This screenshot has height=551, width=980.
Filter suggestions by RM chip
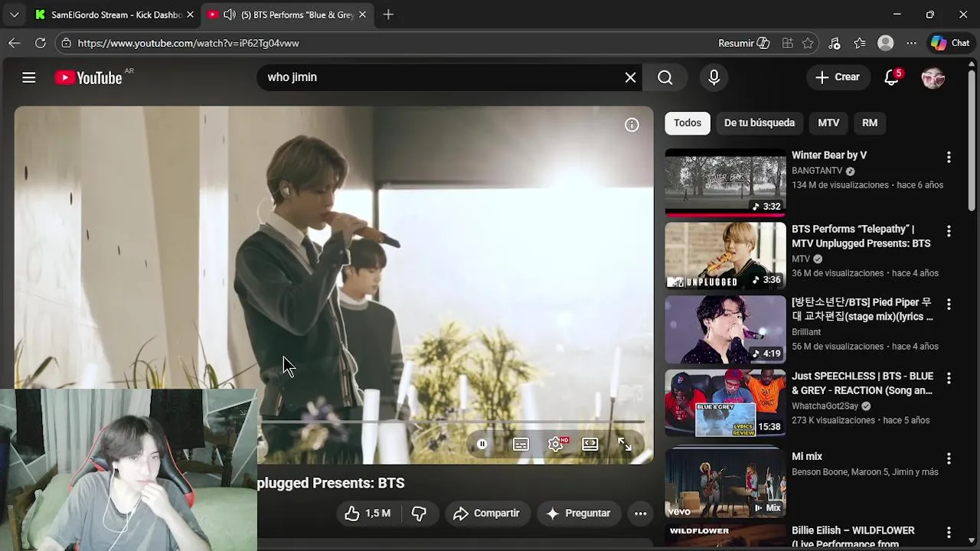coord(870,123)
